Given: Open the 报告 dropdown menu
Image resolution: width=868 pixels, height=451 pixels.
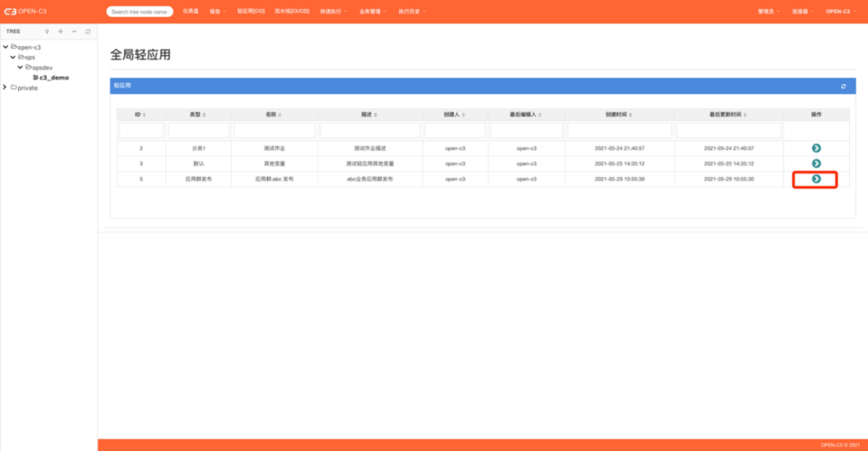Looking at the screenshot, I should (218, 12).
